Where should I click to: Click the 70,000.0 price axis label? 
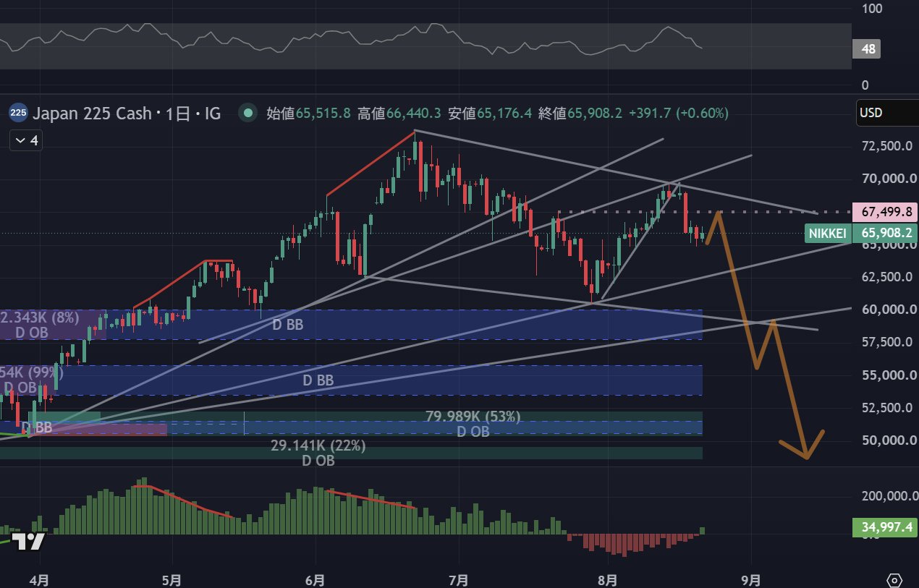pos(886,179)
